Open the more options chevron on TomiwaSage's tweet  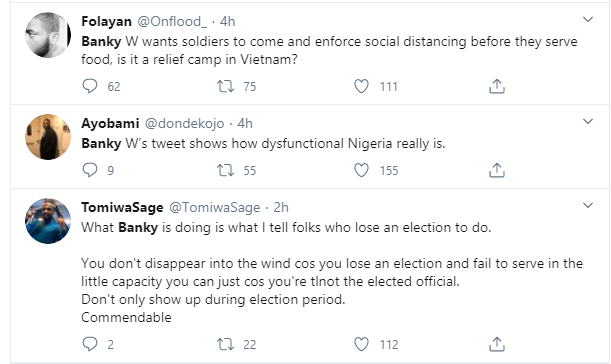pyautogui.click(x=588, y=205)
